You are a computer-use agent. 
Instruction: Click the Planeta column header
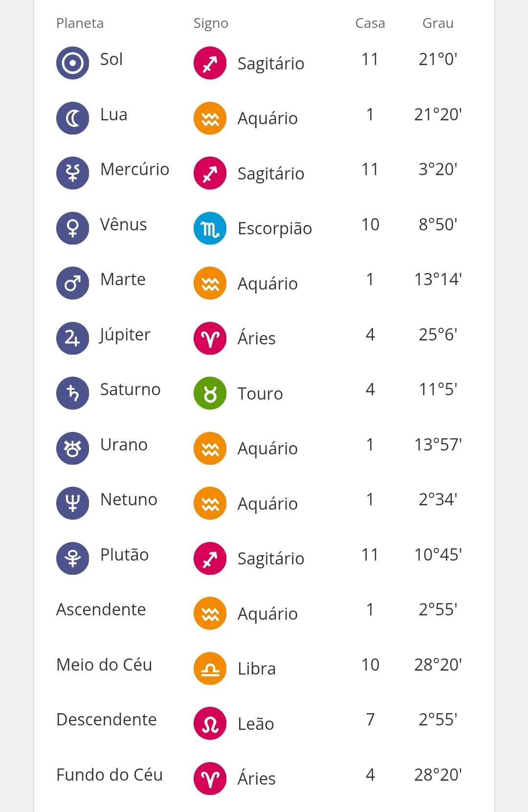pyautogui.click(x=80, y=23)
